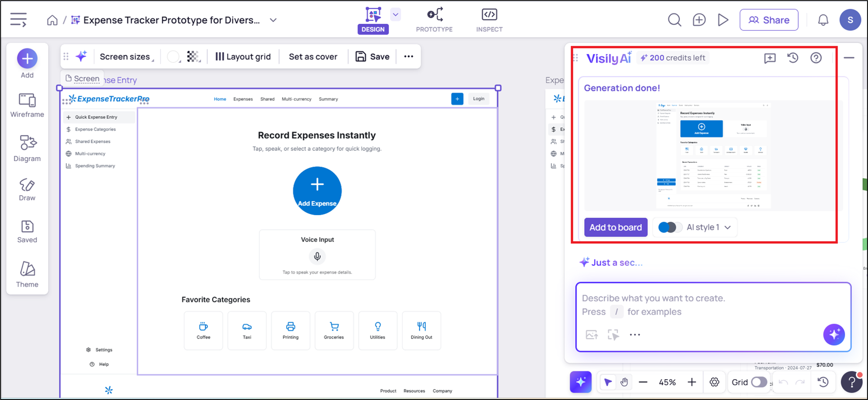Open the Wireframe panel
This screenshot has height=400, width=868.
27,105
